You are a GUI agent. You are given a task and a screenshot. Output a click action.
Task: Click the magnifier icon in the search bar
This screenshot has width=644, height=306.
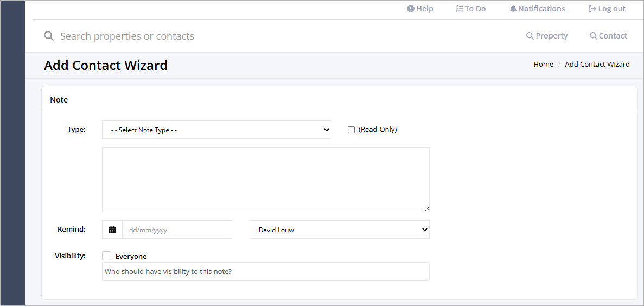(49, 36)
